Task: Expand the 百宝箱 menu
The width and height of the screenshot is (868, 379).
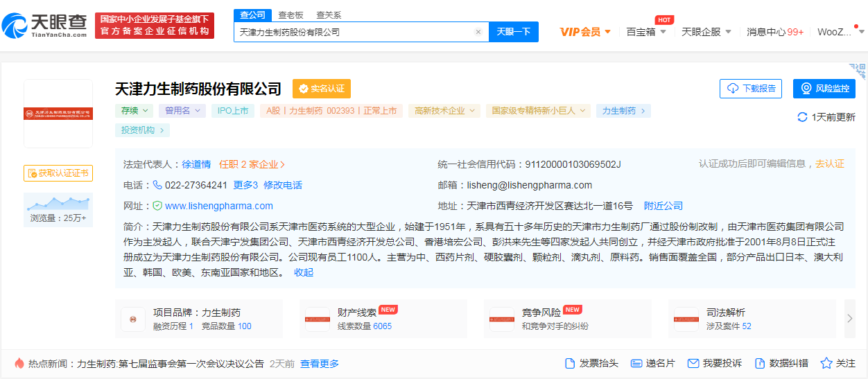Action: [x=646, y=32]
